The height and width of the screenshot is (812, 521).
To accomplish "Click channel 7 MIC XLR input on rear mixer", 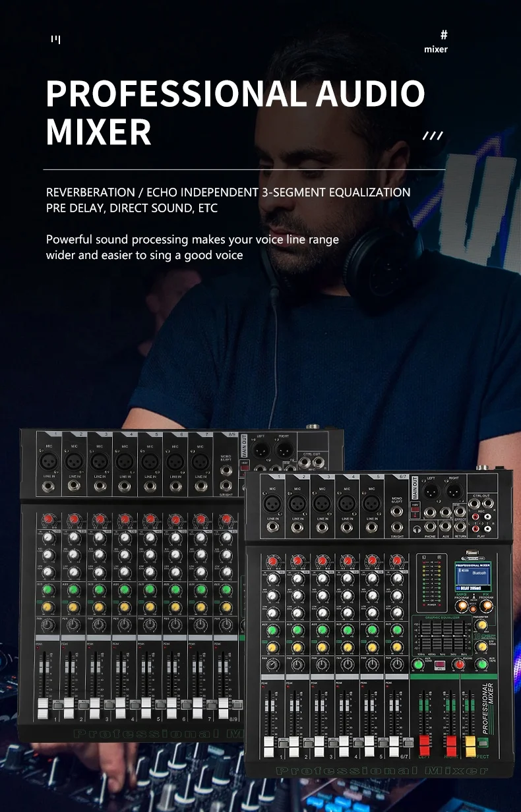I will click(200, 461).
